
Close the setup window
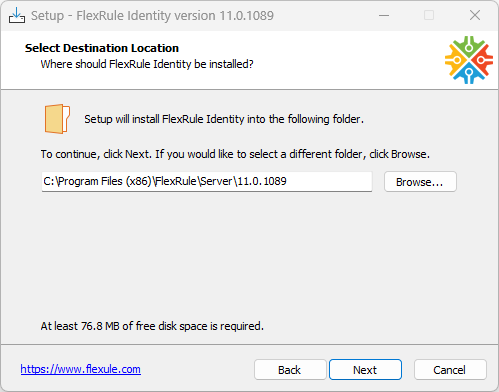click(475, 15)
